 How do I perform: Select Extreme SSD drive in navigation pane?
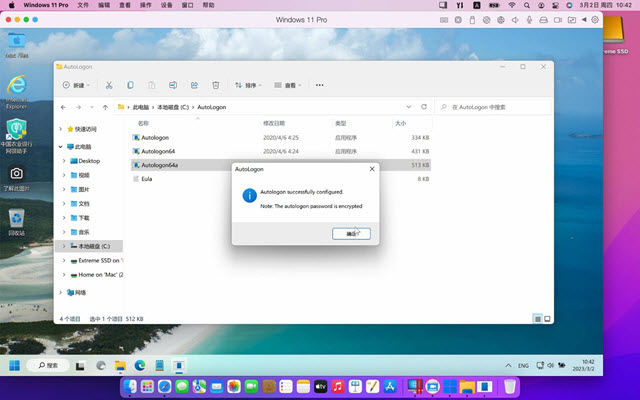tap(97, 260)
